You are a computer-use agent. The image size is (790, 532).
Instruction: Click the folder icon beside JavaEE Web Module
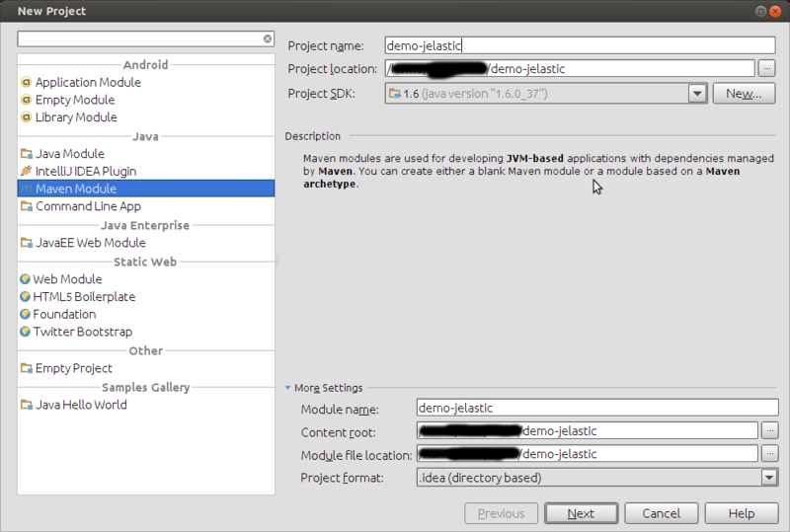(x=27, y=243)
